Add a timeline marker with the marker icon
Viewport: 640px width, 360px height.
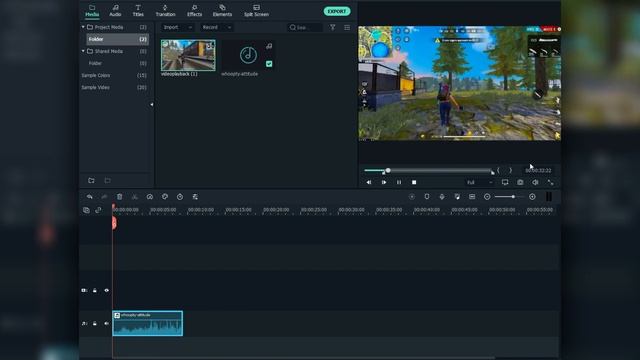click(x=427, y=197)
